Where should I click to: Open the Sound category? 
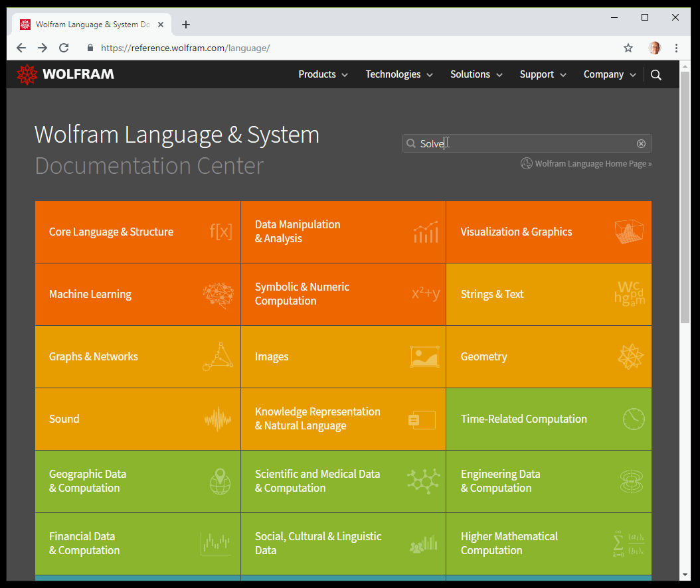click(137, 419)
